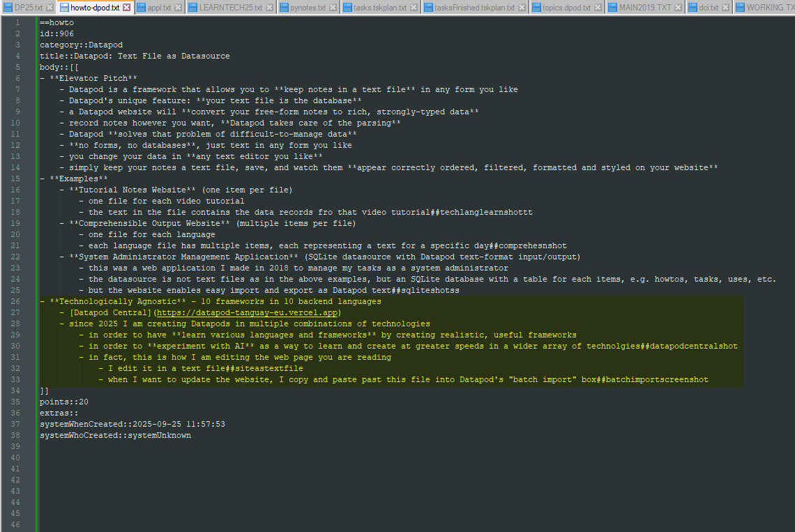
Task: Open the datapod-tanguay-eu.vercel.app link
Action: [x=247, y=313]
